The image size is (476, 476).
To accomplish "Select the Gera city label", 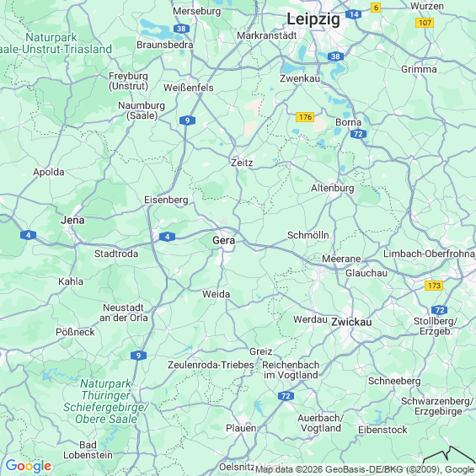I will click(224, 240).
